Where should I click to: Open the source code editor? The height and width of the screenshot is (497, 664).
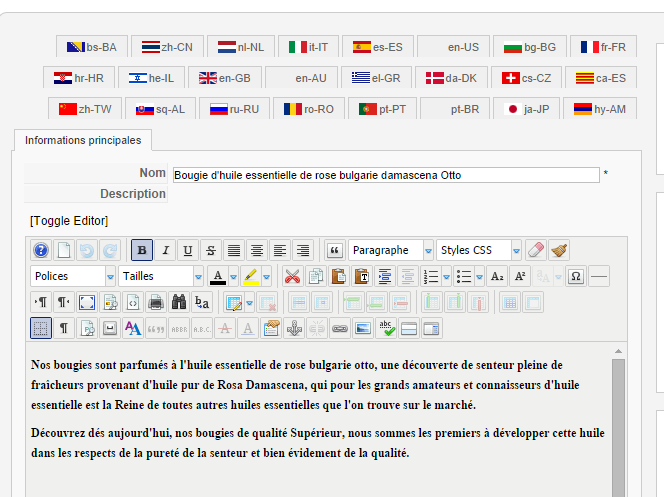[x=133, y=302]
